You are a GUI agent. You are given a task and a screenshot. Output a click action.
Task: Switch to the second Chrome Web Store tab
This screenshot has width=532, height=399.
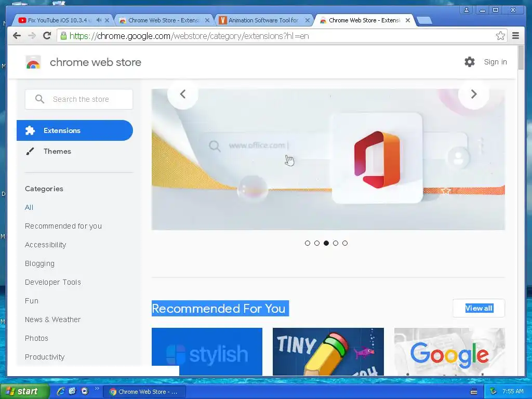coord(164,20)
